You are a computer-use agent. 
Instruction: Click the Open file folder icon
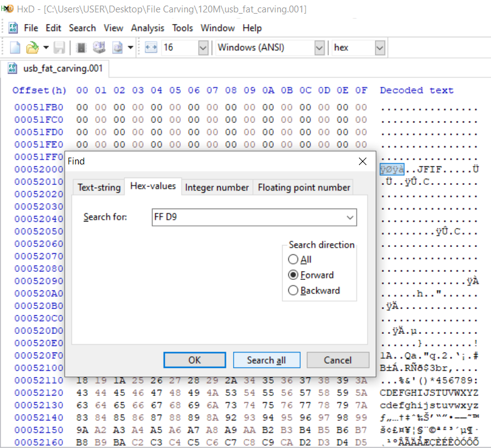[x=31, y=48]
